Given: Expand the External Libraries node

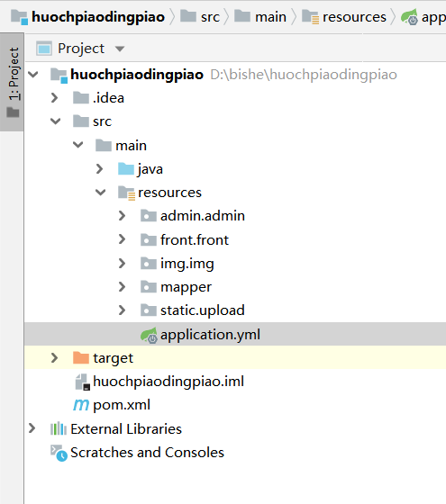Looking at the screenshot, I should tap(32, 428).
